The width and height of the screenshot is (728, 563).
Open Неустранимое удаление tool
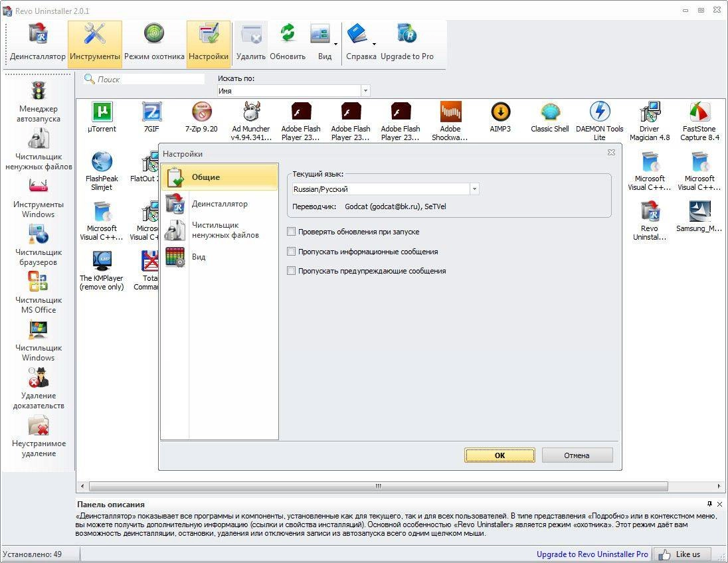click(x=39, y=437)
